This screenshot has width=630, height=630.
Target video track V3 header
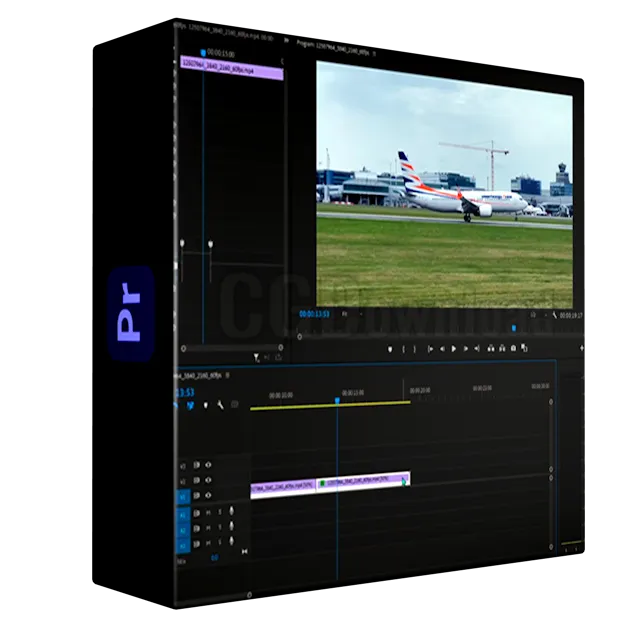click(x=183, y=466)
